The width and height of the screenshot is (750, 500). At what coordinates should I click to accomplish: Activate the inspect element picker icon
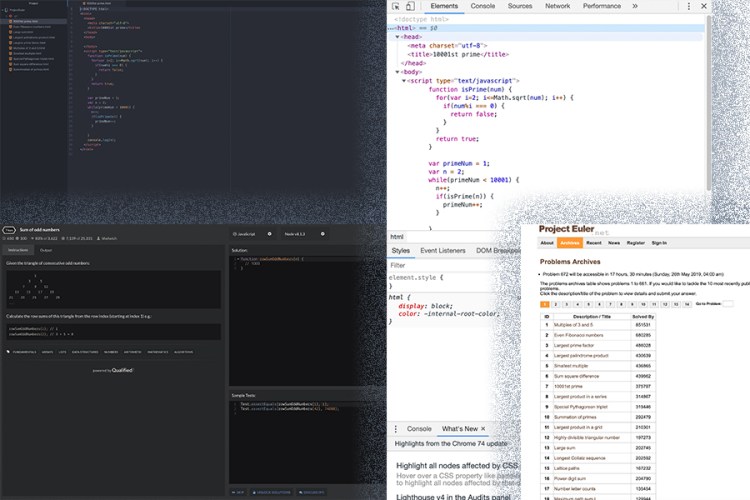click(395, 6)
